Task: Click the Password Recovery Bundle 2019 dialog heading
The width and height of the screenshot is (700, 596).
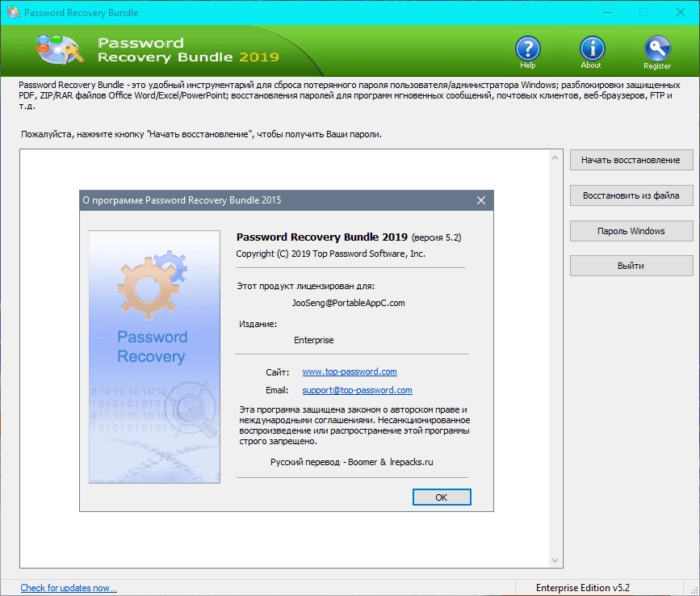Action: point(322,237)
